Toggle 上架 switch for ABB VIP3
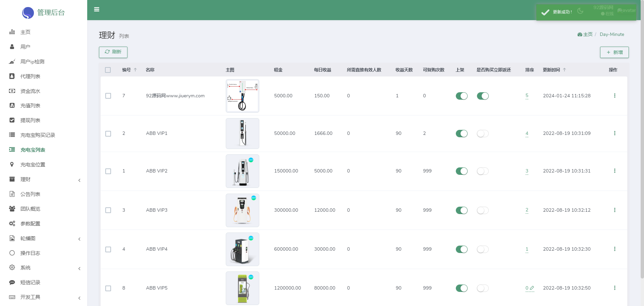Screen dimensions: 644x306 pos(462,210)
